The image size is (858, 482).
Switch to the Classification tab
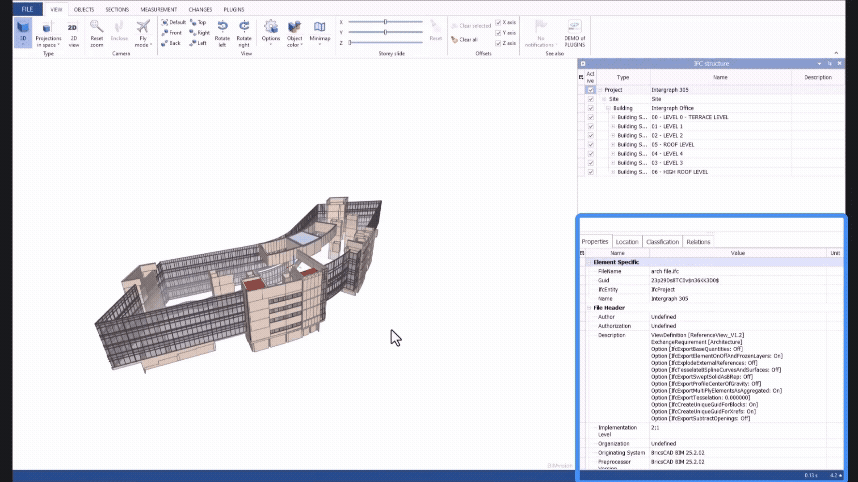(662, 241)
